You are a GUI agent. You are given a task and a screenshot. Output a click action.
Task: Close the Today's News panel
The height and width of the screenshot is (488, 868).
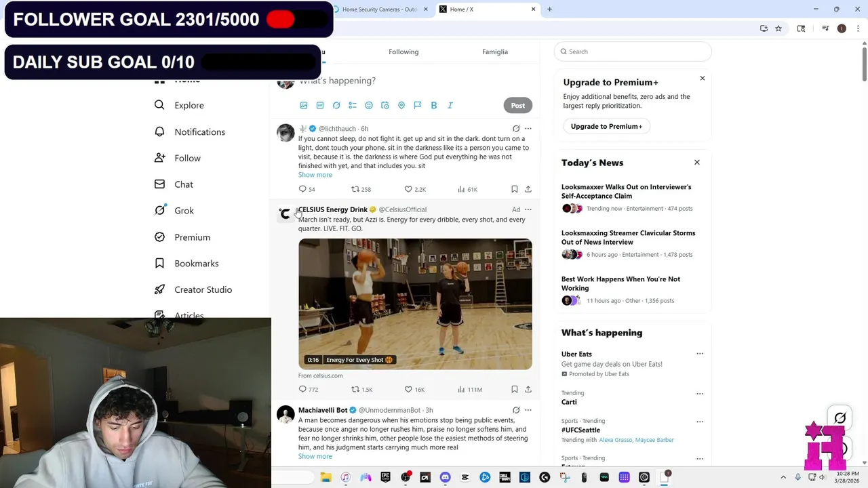[x=696, y=163]
